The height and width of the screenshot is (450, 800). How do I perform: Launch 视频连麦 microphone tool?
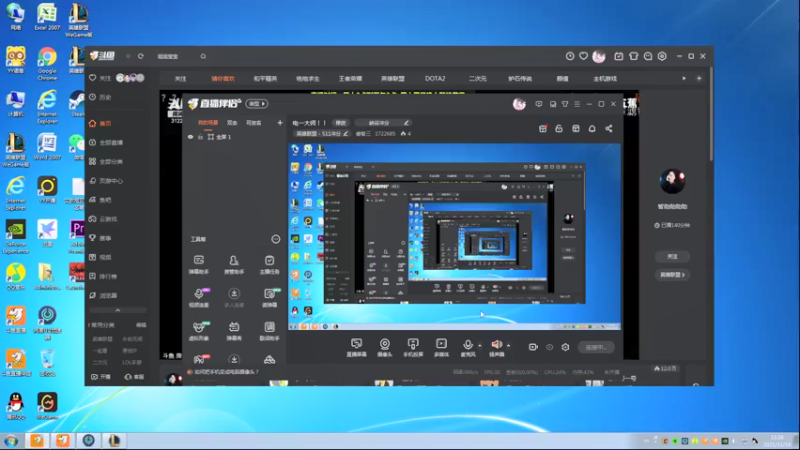coord(198,297)
